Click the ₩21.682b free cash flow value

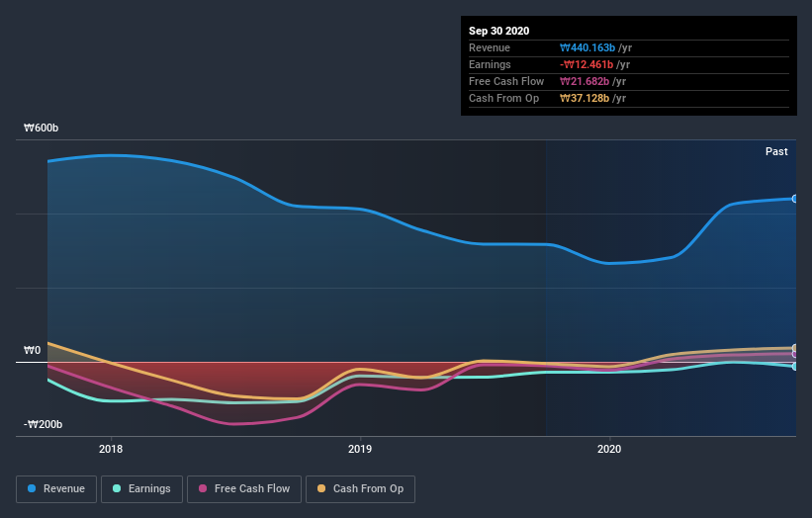click(585, 81)
